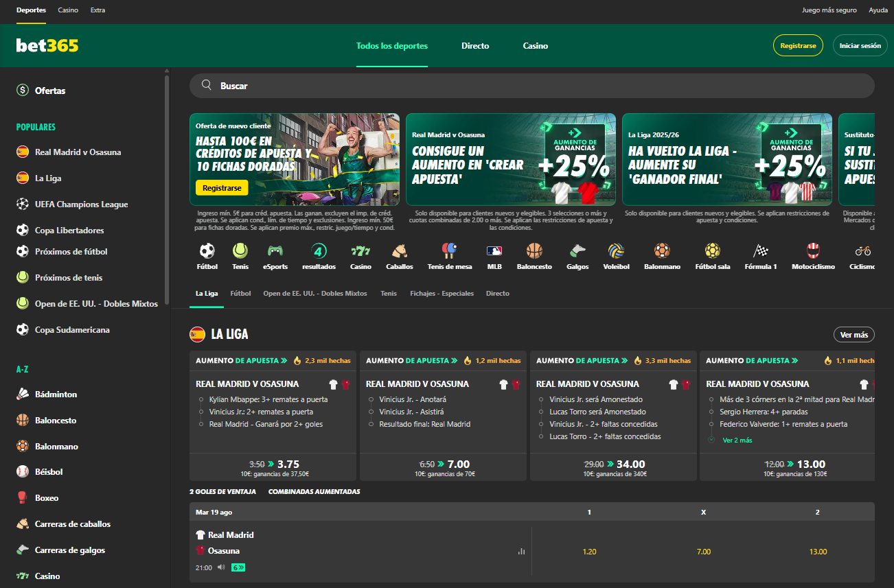Screen dimensions: 894x588
Task: Click yellow Registrarse button in offer banner
Action: pos(222,188)
